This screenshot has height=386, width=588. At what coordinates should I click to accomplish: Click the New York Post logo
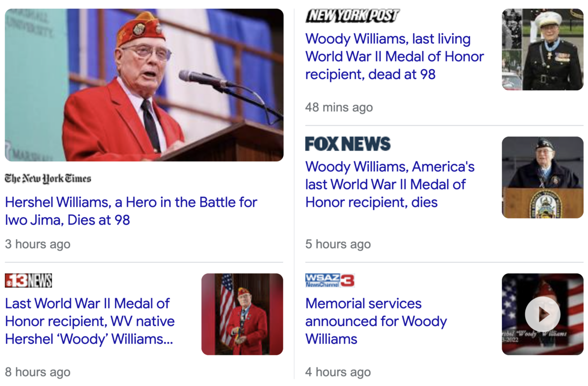point(352,16)
